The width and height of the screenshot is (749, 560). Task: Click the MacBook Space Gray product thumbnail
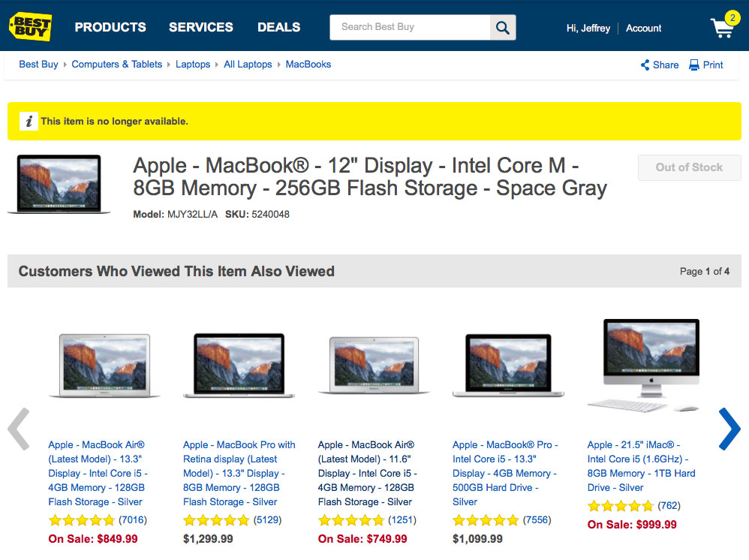point(59,185)
